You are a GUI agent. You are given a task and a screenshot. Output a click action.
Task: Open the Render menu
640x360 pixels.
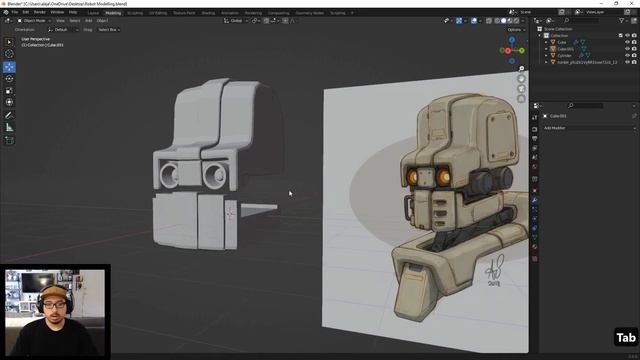[x=40, y=12]
